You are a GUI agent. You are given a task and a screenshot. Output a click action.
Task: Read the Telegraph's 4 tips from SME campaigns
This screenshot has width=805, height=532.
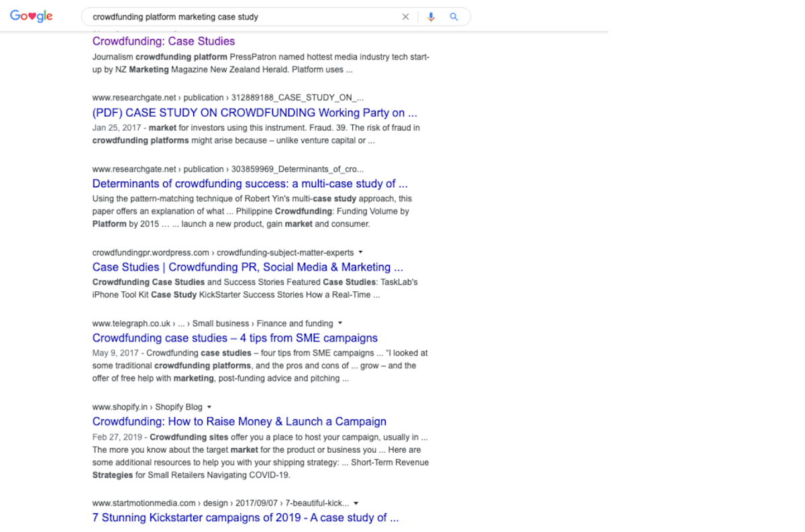click(x=235, y=337)
